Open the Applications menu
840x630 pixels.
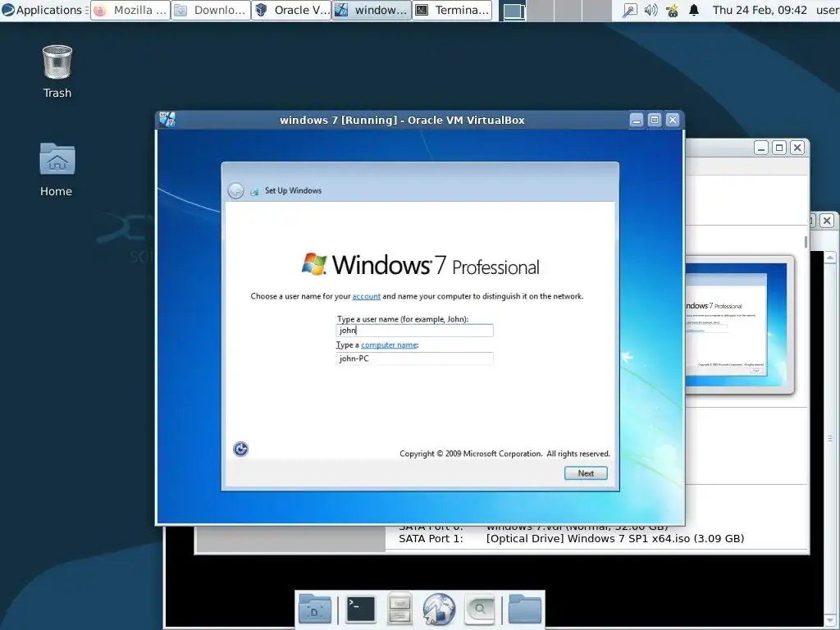(43, 10)
